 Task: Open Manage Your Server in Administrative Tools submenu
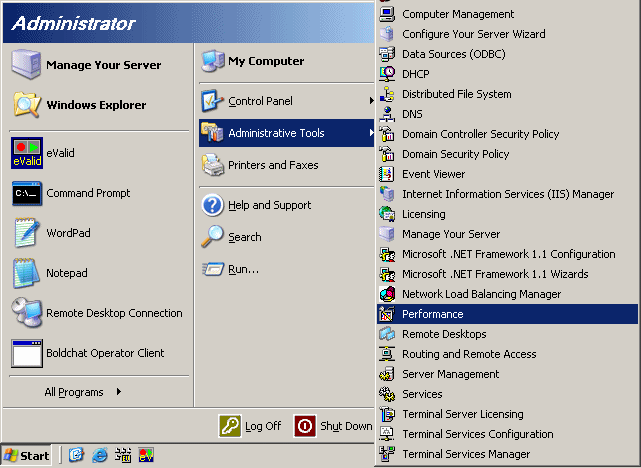point(507,234)
